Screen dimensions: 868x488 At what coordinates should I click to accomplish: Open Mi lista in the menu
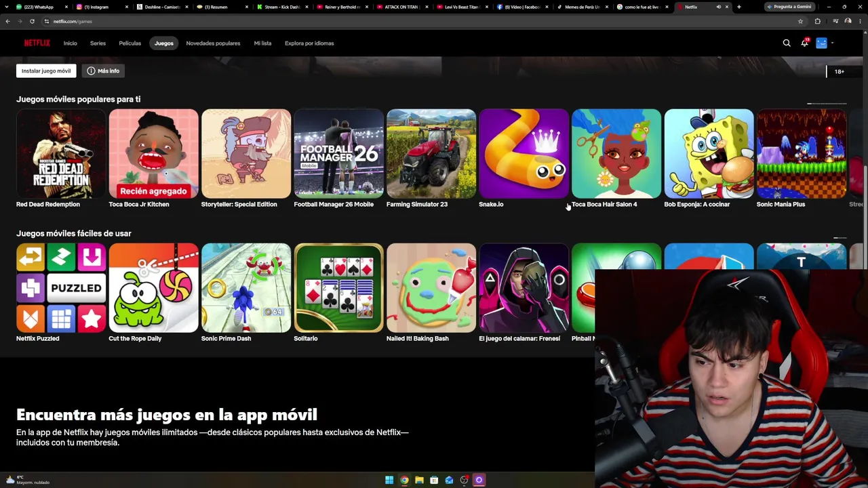[262, 43]
